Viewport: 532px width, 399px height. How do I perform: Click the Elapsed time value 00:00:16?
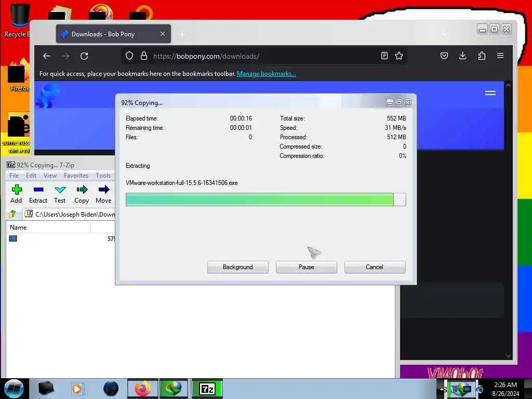pyautogui.click(x=241, y=118)
